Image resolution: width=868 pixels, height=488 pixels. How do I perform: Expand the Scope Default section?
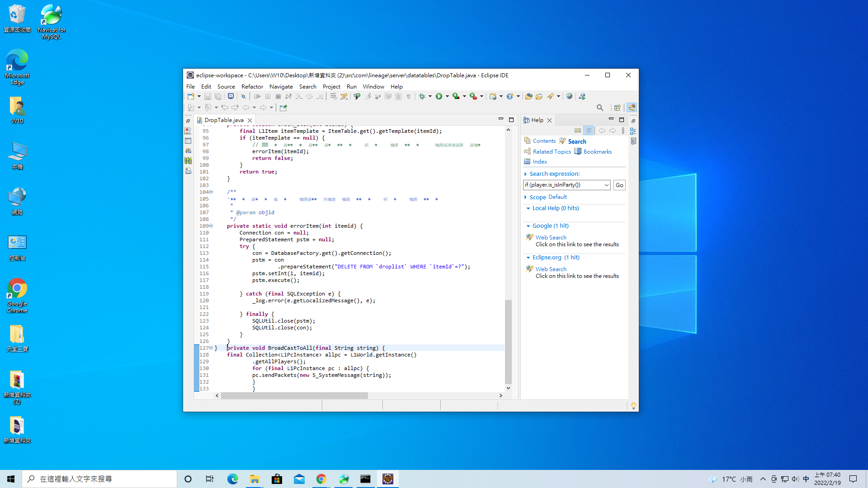(525, 197)
